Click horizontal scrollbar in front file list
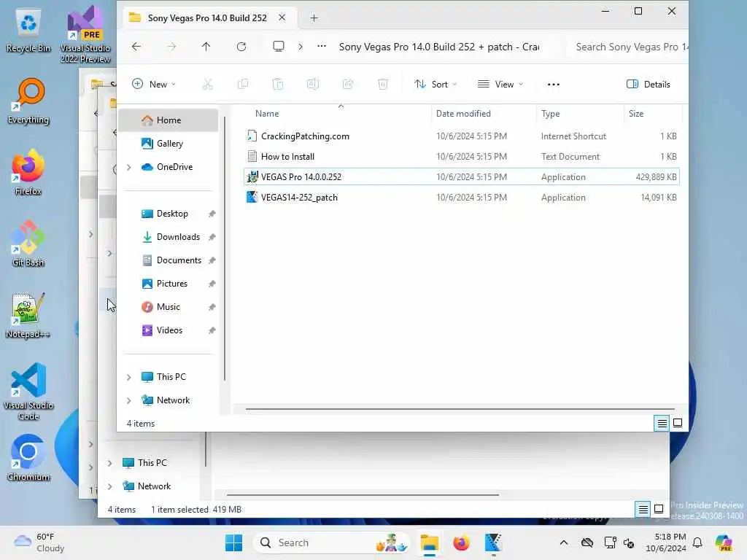 [x=460, y=408]
